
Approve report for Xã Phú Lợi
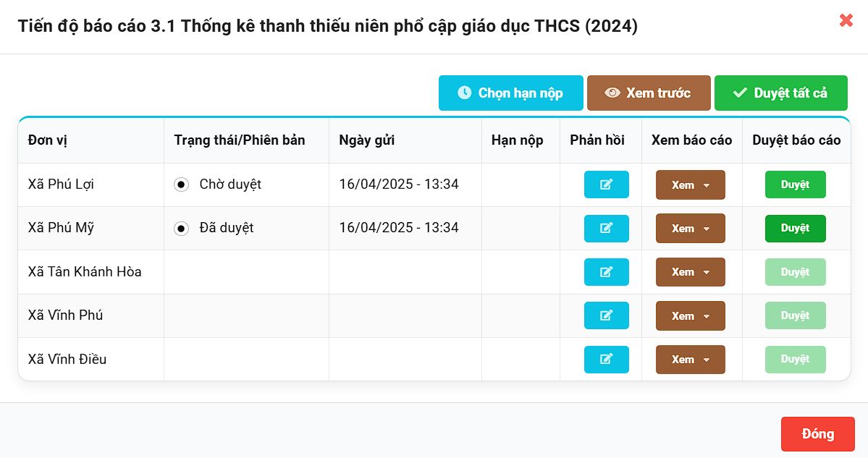[795, 185]
